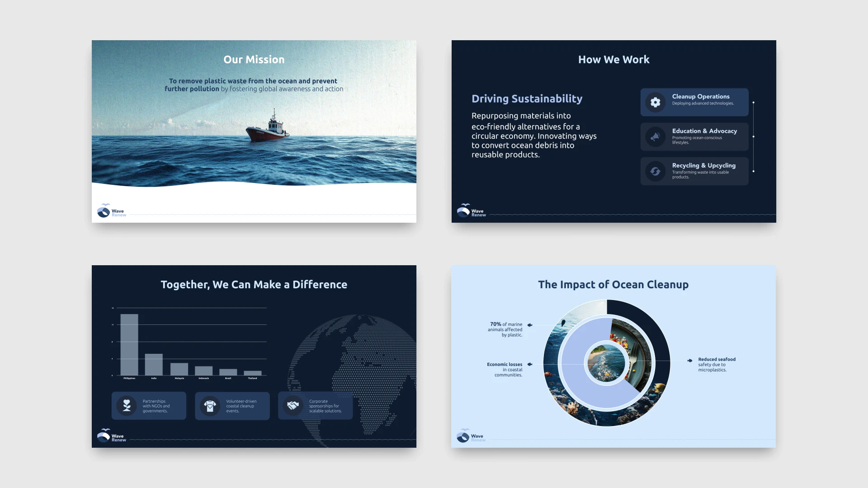Image resolution: width=868 pixels, height=488 pixels.
Task: Click the fish icon next to Reduced seafood
Action: pyautogui.click(x=689, y=361)
